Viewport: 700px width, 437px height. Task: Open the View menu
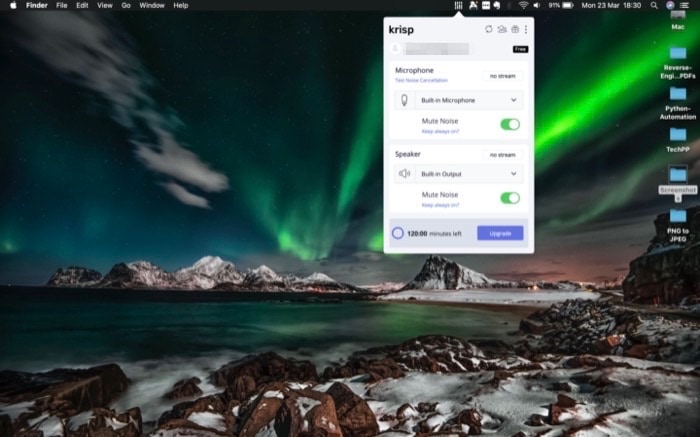(x=105, y=5)
